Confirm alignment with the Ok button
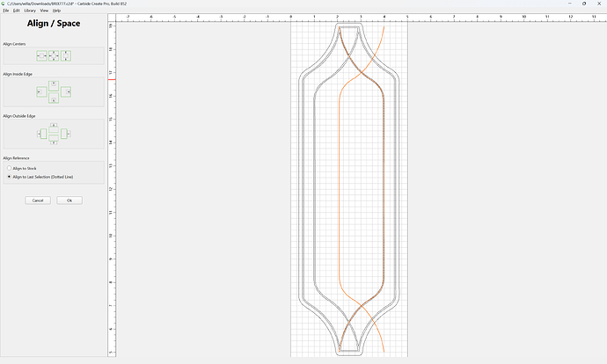 (x=69, y=200)
